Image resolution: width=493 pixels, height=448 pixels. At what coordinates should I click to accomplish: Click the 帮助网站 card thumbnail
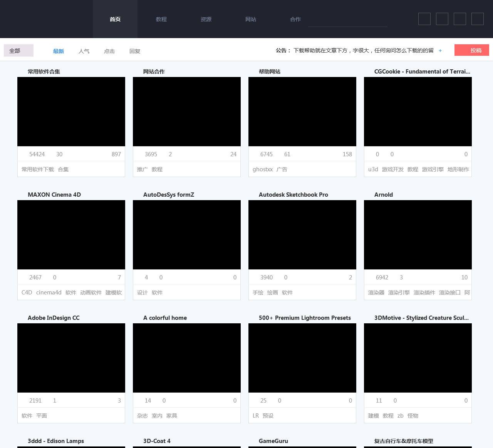pos(302,112)
